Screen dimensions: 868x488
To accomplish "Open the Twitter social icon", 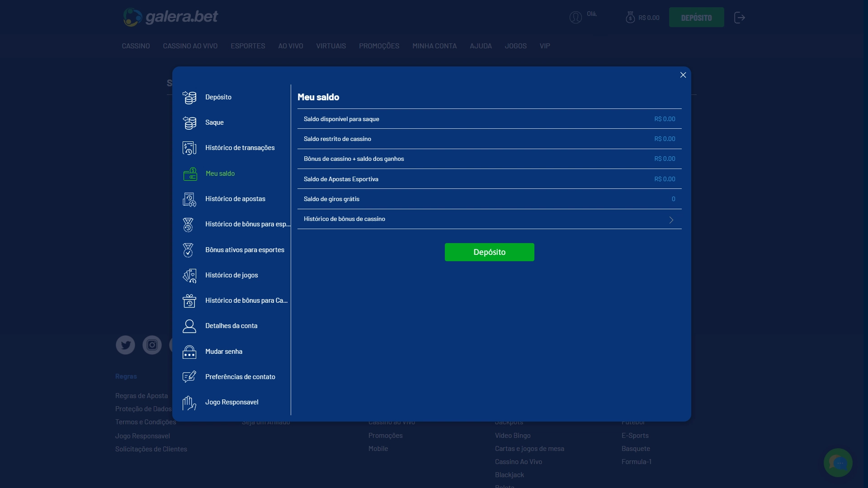I will click(125, 345).
